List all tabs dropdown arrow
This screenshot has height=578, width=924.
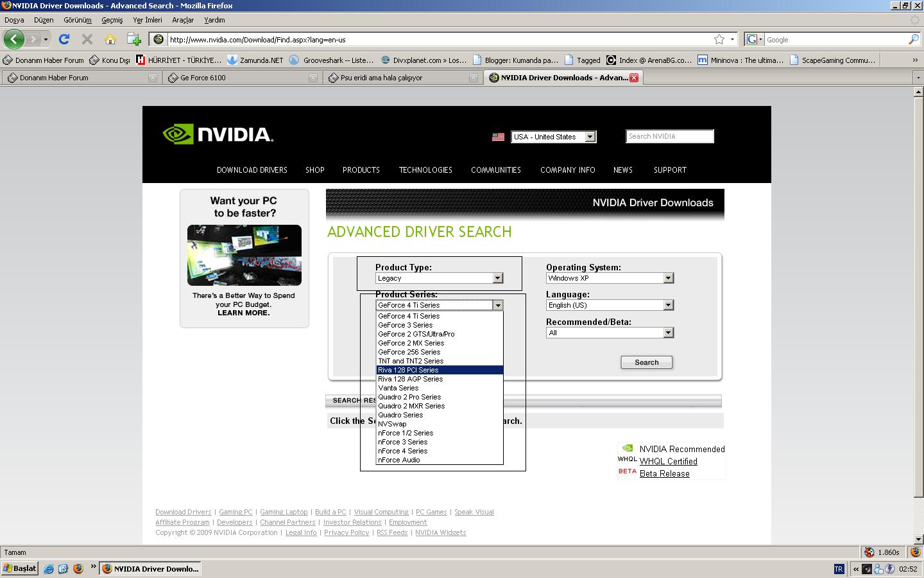[x=918, y=78]
